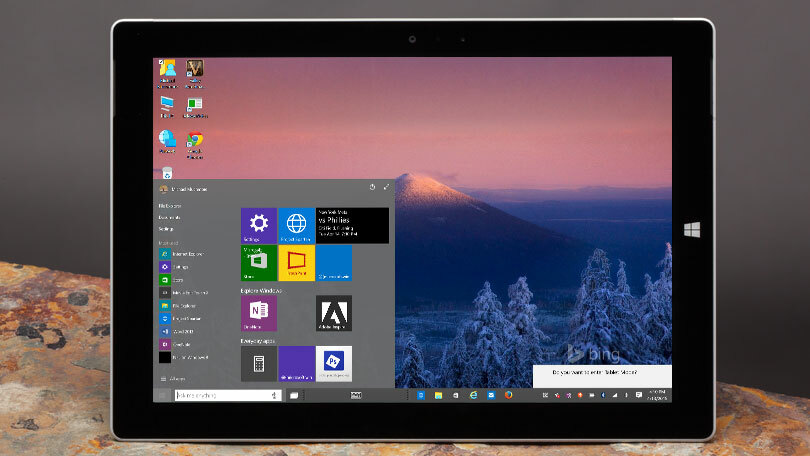Open the blue globe browser tile
This screenshot has width=810, height=456.
click(x=296, y=225)
